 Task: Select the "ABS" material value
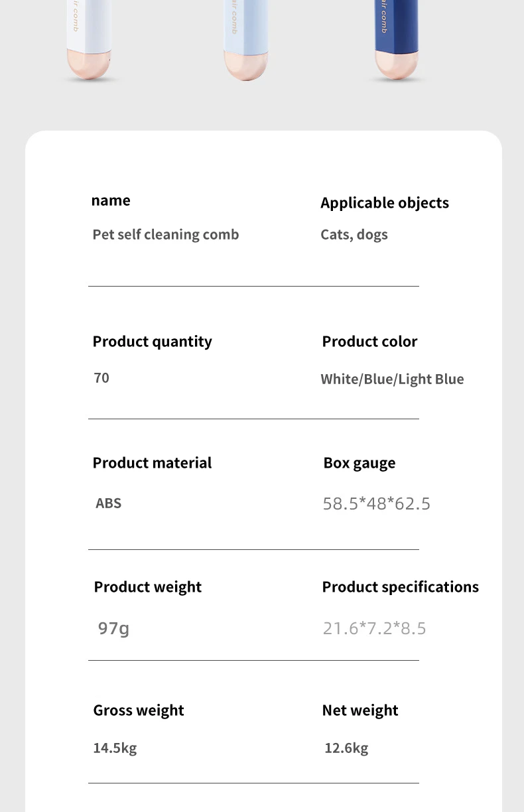(108, 504)
